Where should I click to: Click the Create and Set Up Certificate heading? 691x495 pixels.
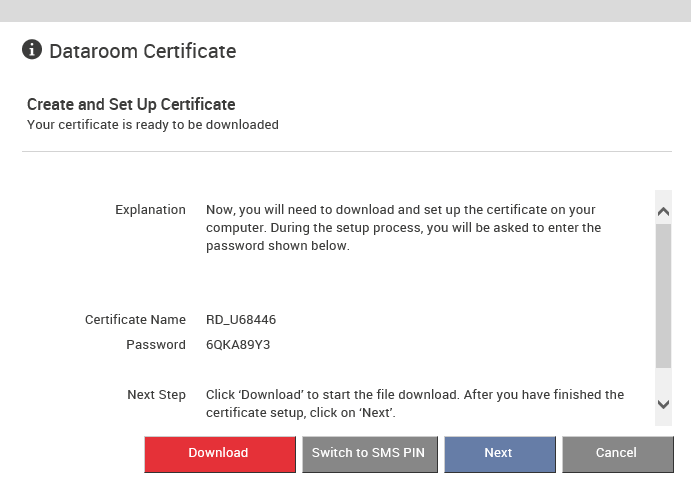(131, 104)
